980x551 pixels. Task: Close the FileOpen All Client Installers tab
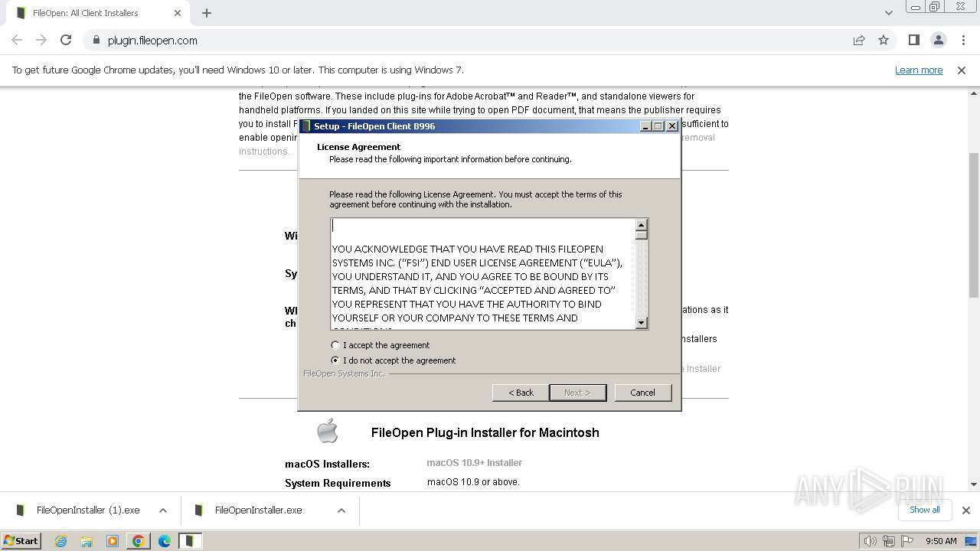point(178,13)
